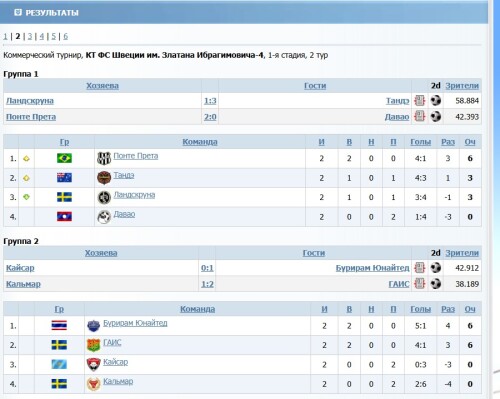The height and width of the screenshot is (399, 500).
Task: Click Thailand flag next to Бурирам Юнайтед
Action: [59, 325]
